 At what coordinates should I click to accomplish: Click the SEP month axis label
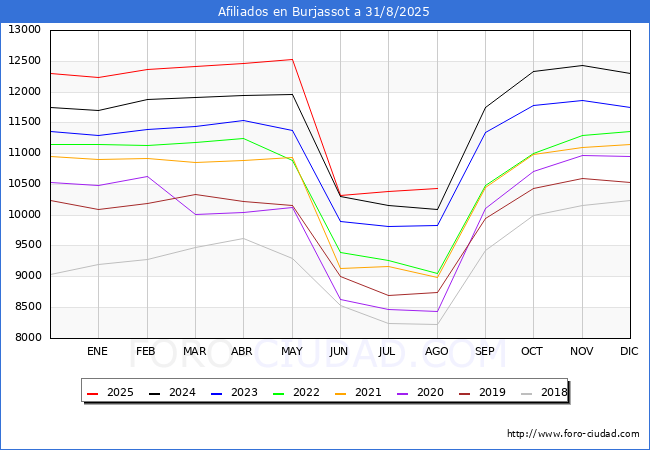485,351
